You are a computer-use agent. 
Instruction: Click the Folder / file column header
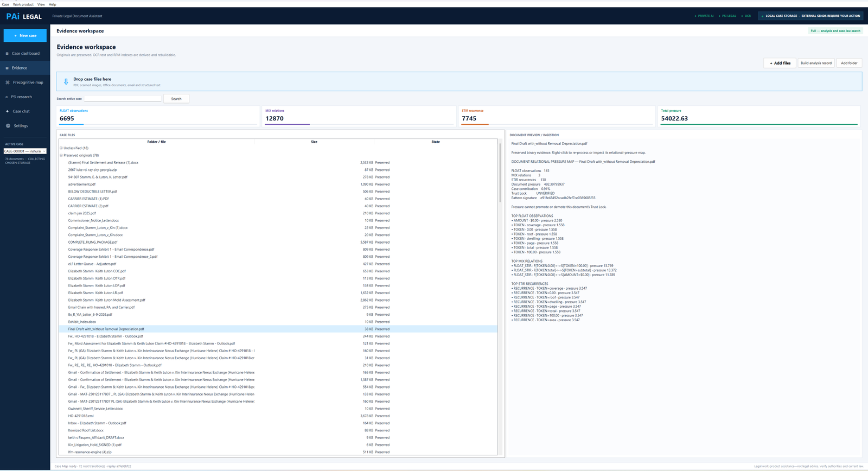(x=156, y=142)
